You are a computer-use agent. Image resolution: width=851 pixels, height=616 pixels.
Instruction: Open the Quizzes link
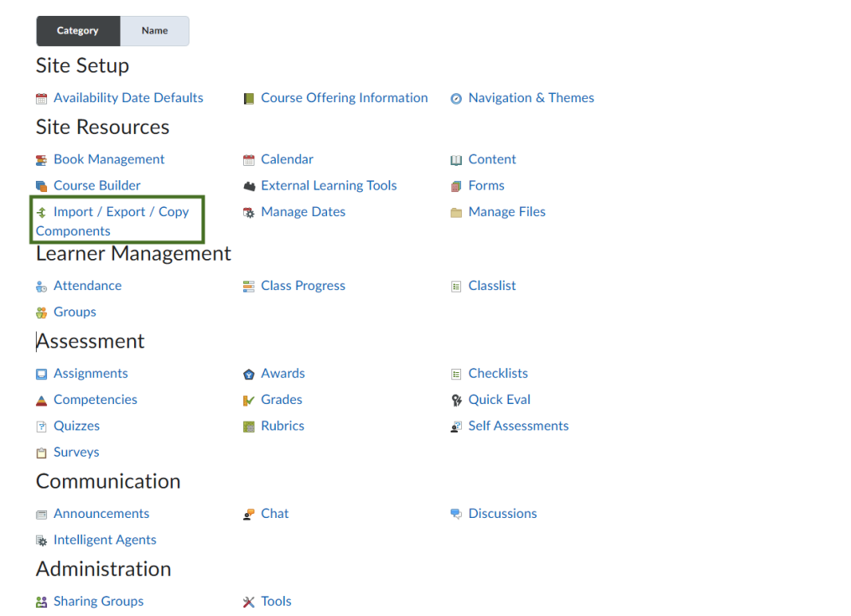pos(76,426)
